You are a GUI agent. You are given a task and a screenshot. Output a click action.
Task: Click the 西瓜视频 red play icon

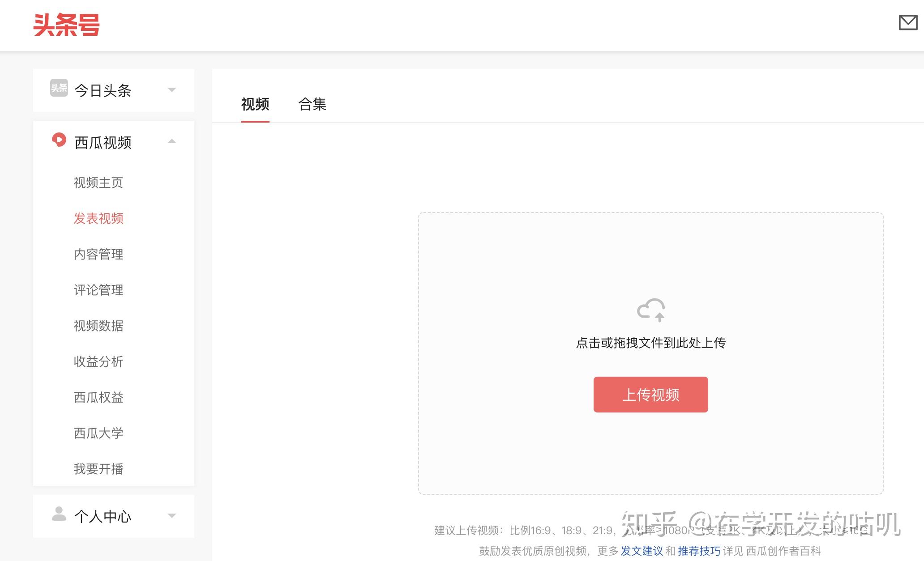click(x=59, y=140)
